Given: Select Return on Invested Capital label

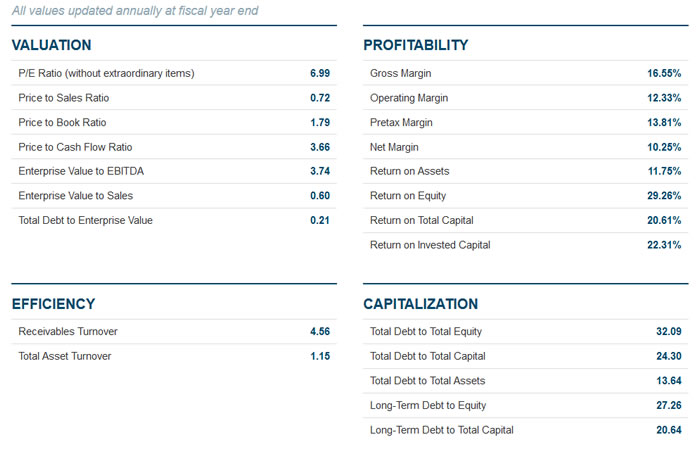Looking at the screenshot, I should click(430, 245).
